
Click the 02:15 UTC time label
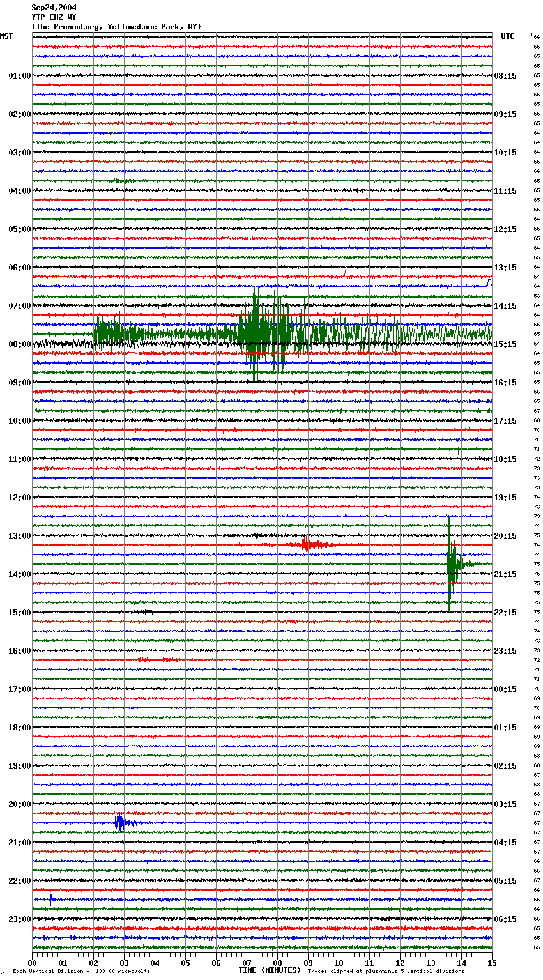(x=505, y=766)
